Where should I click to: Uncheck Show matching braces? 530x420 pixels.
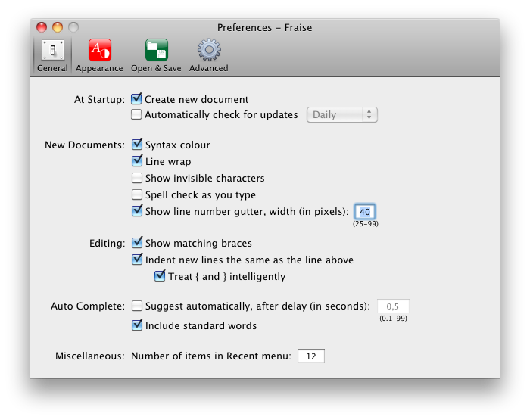tap(137, 243)
